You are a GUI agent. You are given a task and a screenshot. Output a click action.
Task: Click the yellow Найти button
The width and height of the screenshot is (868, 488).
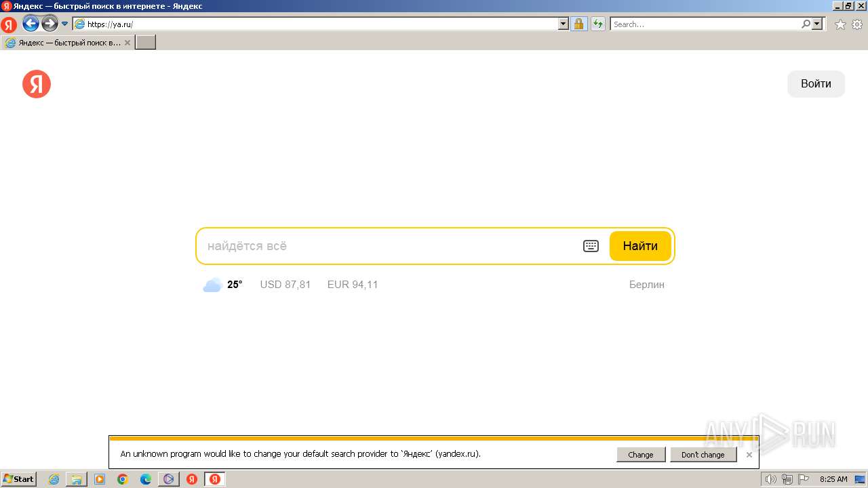(640, 246)
